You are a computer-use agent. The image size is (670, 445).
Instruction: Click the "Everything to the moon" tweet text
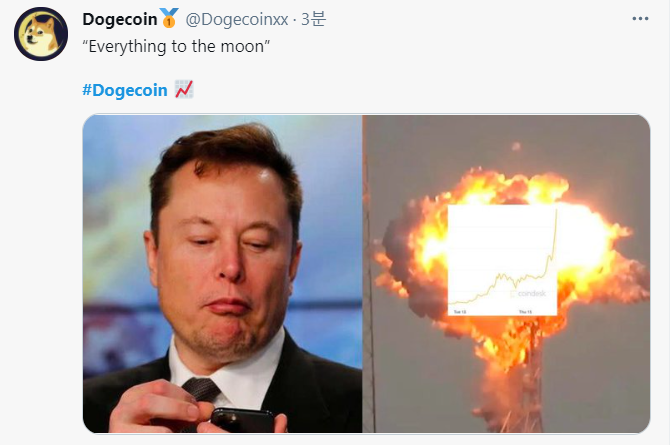(176, 47)
